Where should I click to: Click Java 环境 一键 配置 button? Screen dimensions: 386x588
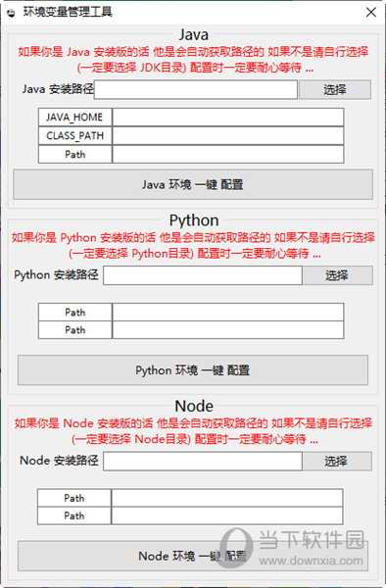pos(193,184)
